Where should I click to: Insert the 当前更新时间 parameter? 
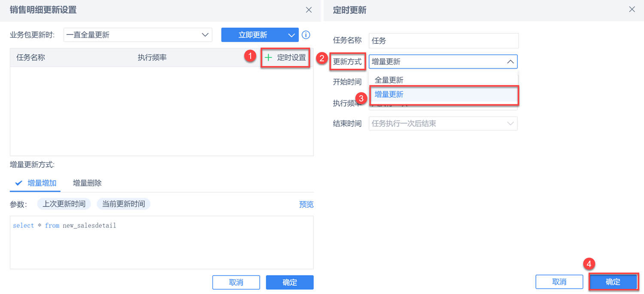click(x=124, y=204)
